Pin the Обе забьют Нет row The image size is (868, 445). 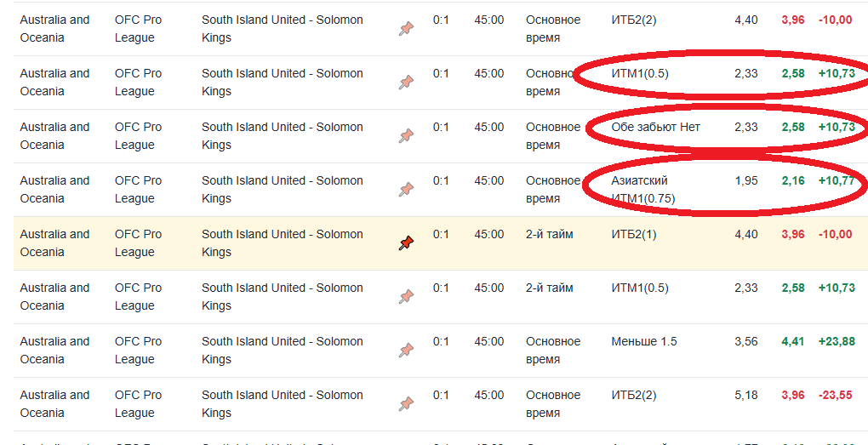click(x=406, y=136)
